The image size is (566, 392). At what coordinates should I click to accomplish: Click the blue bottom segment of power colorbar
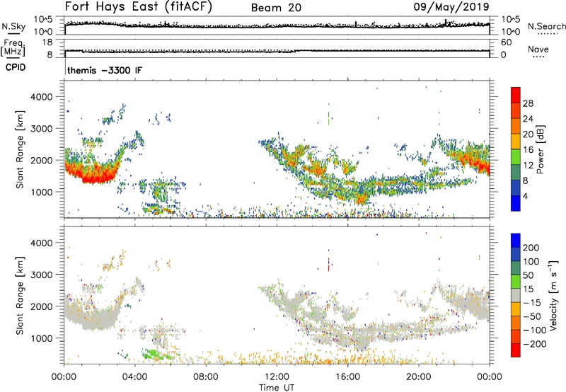tap(516, 203)
